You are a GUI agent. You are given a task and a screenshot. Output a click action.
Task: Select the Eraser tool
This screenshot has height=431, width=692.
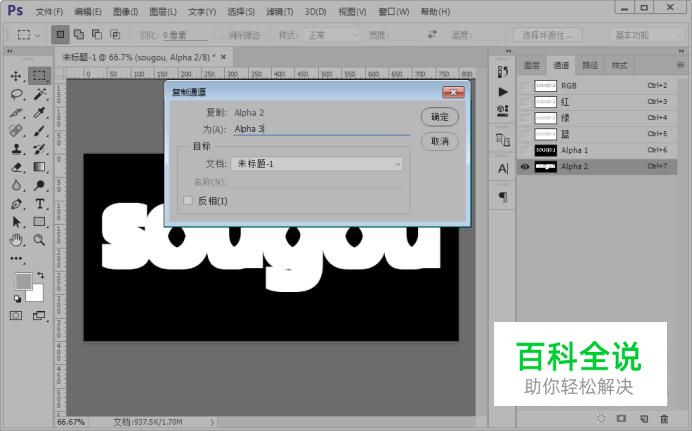(x=16, y=167)
